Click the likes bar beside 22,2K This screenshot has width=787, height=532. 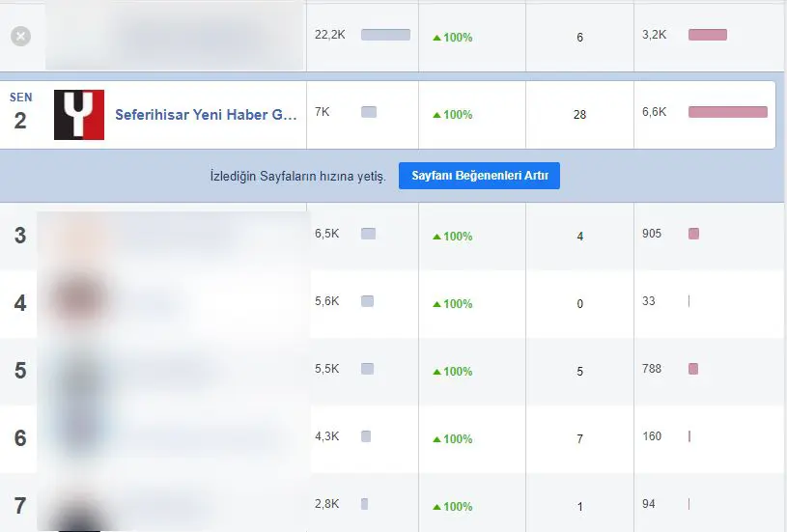[385, 35]
